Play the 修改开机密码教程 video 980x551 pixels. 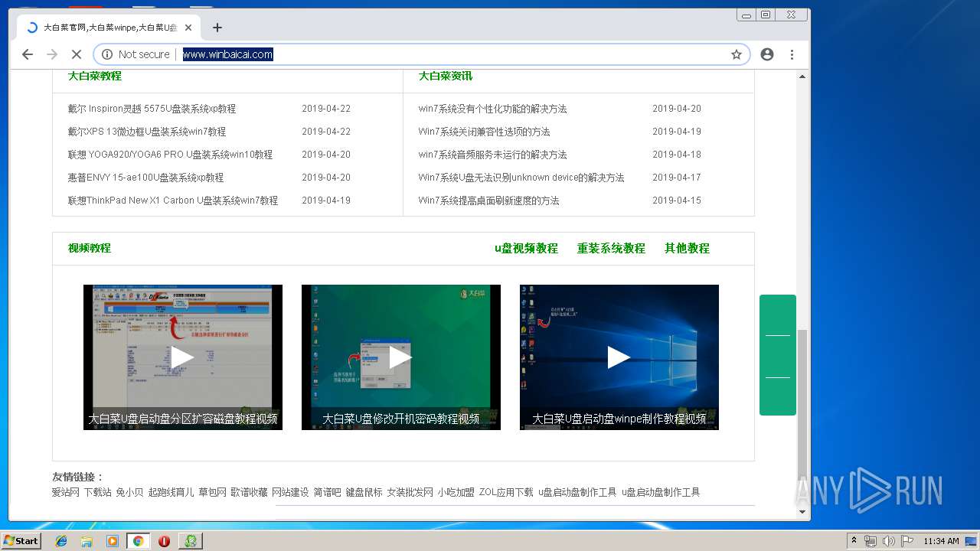pyautogui.click(x=400, y=357)
